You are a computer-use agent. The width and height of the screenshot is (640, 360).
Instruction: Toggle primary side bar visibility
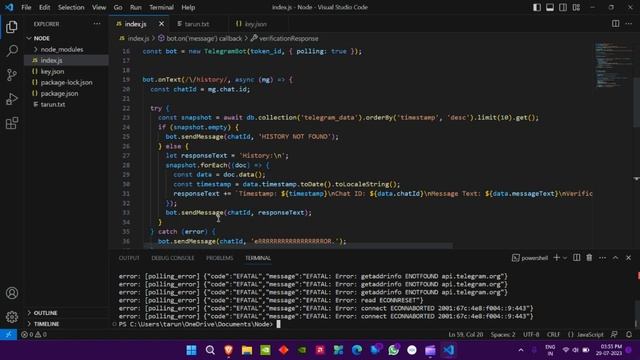537,7
